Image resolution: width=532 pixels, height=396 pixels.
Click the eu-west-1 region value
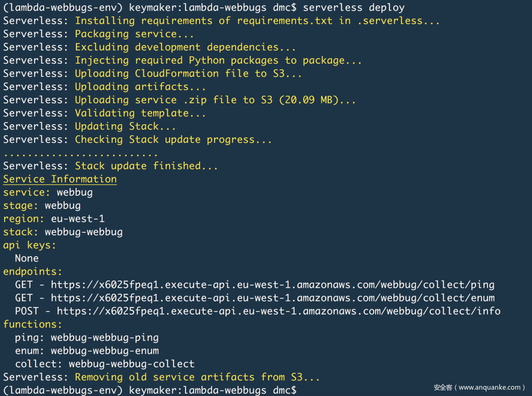[x=78, y=219]
